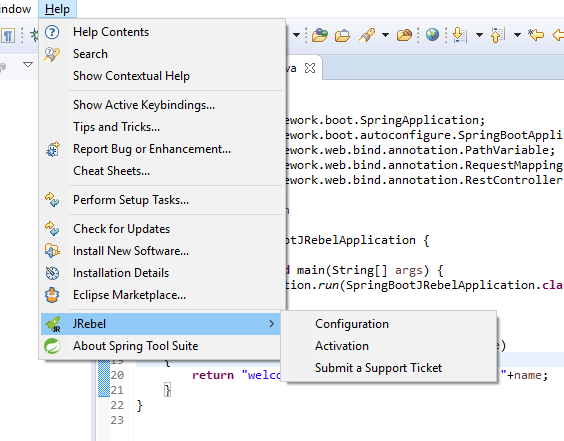Expand the Search flashlight dropdown arrow
This screenshot has width=564, height=441.
[x=385, y=35]
